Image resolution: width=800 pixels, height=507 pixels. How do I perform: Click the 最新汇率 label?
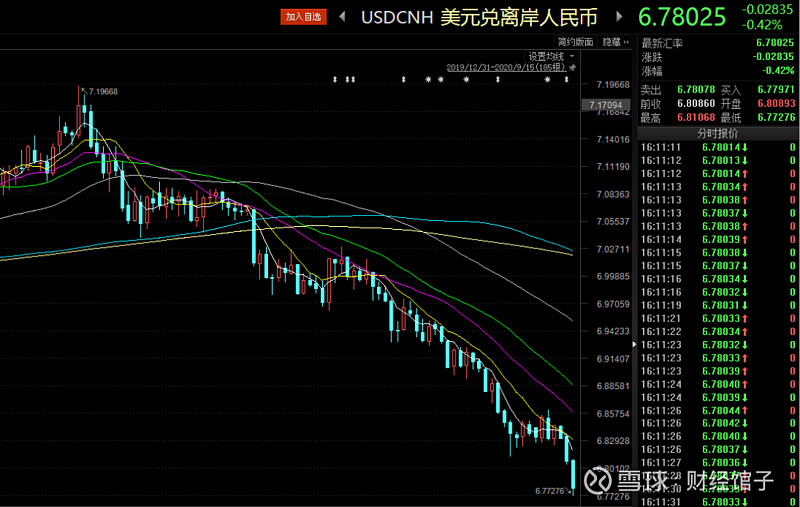[x=662, y=43]
